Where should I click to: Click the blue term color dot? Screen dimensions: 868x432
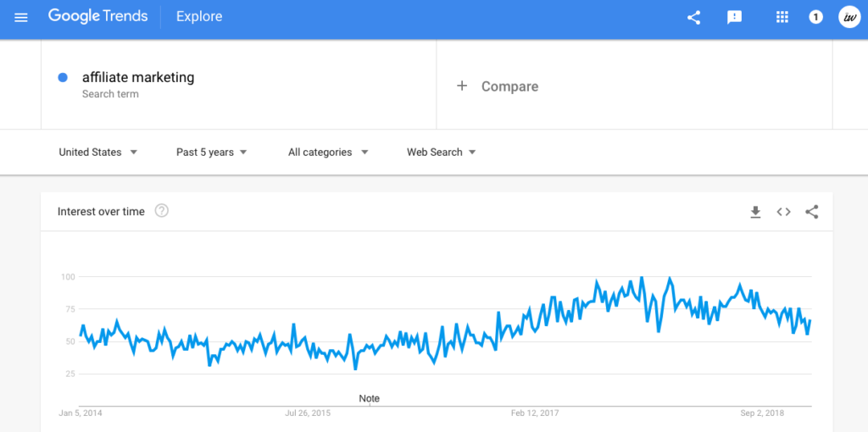point(63,78)
